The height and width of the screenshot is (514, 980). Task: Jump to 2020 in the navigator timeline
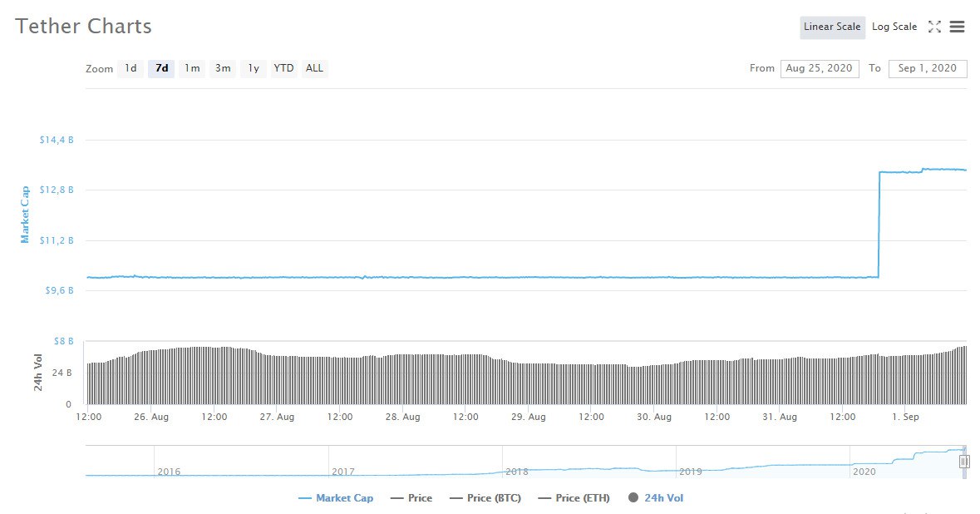[864, 472]
